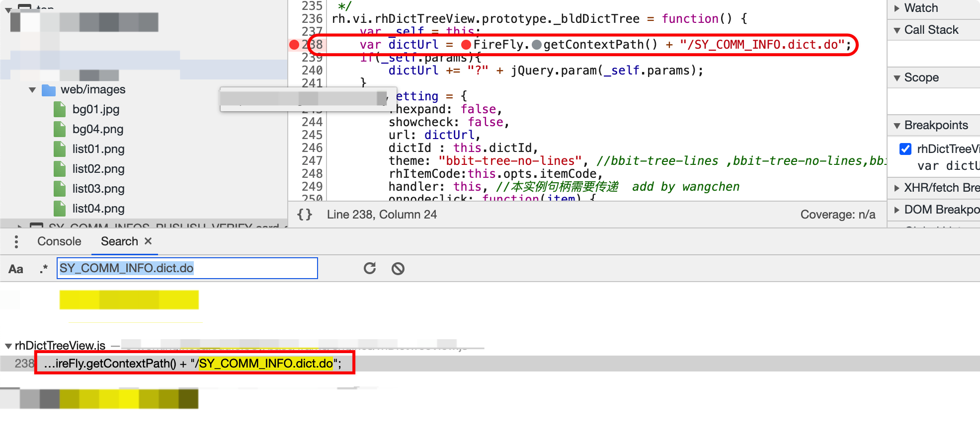
Task: Open bg01.jpg in the file tree
Action: [96, 109]
